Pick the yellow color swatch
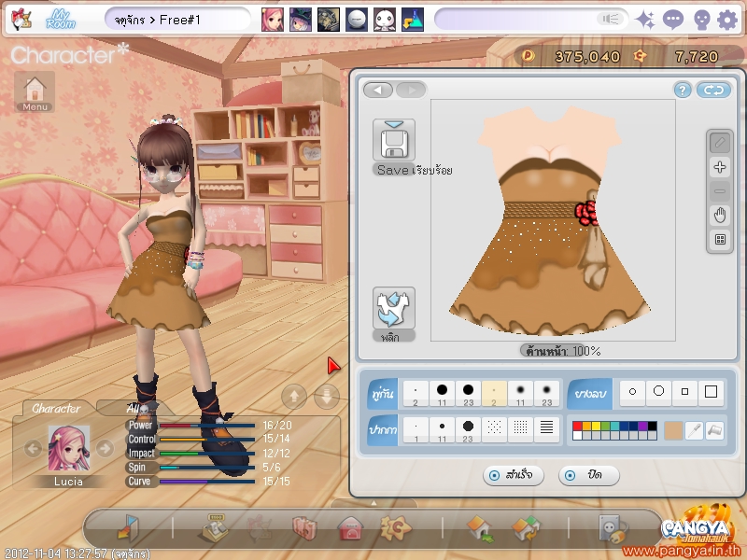This screenshot has width=747, height=560. (x=596, y=427)
